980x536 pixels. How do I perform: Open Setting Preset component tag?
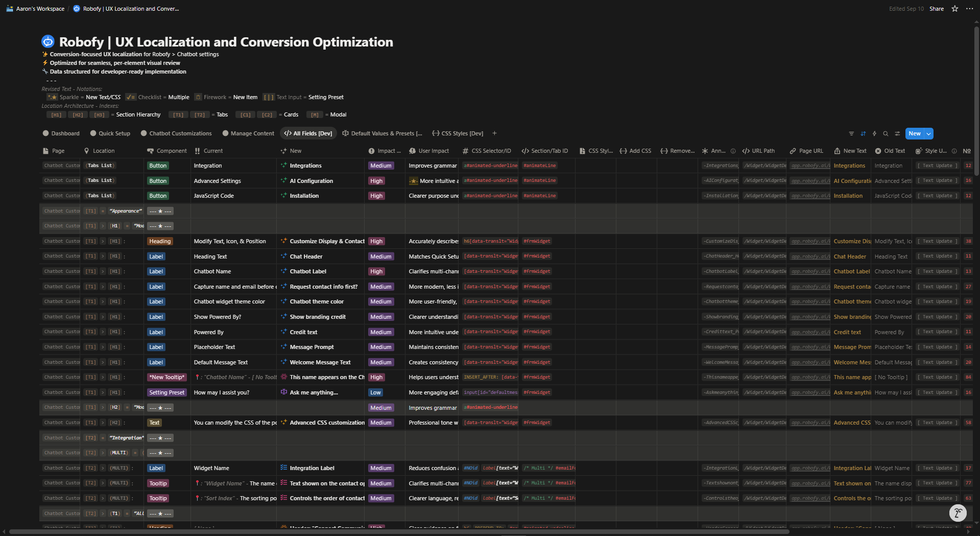click(x=167, y=393)
